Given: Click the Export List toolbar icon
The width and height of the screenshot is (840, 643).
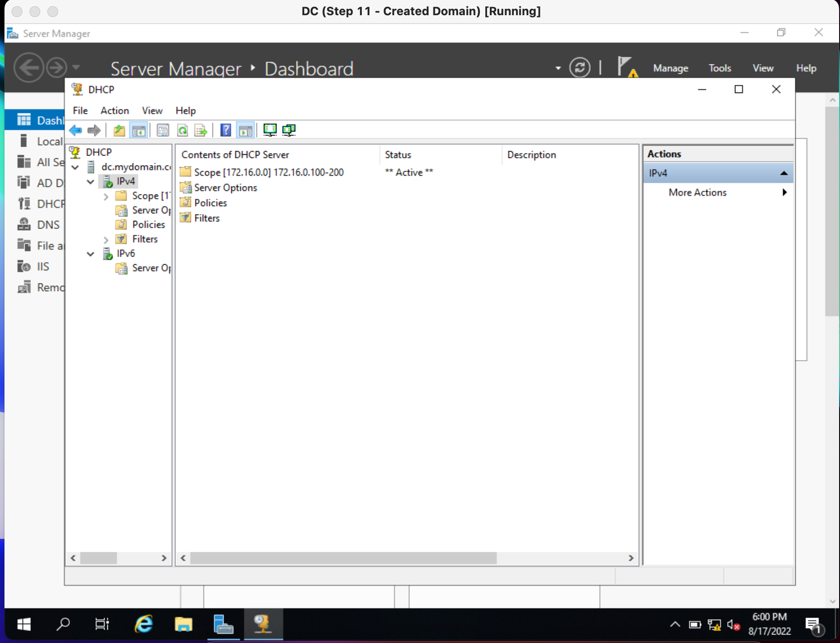Looking at the screenshot, I should pos(201,130).
